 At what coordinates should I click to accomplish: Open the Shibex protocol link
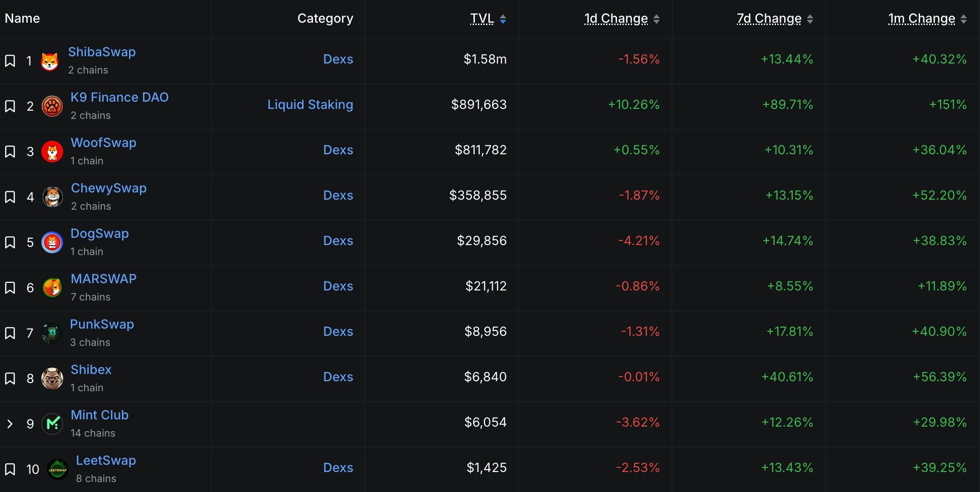pos(91,369)
